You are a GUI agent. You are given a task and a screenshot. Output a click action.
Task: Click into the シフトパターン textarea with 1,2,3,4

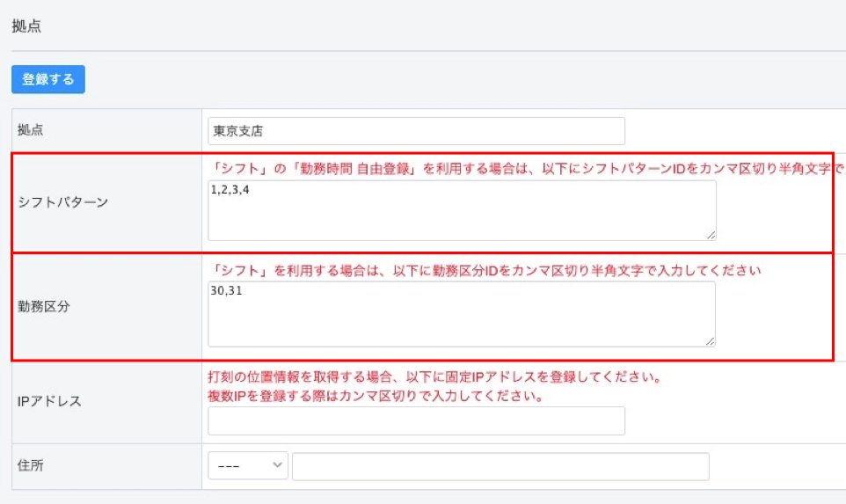(462, 211)
